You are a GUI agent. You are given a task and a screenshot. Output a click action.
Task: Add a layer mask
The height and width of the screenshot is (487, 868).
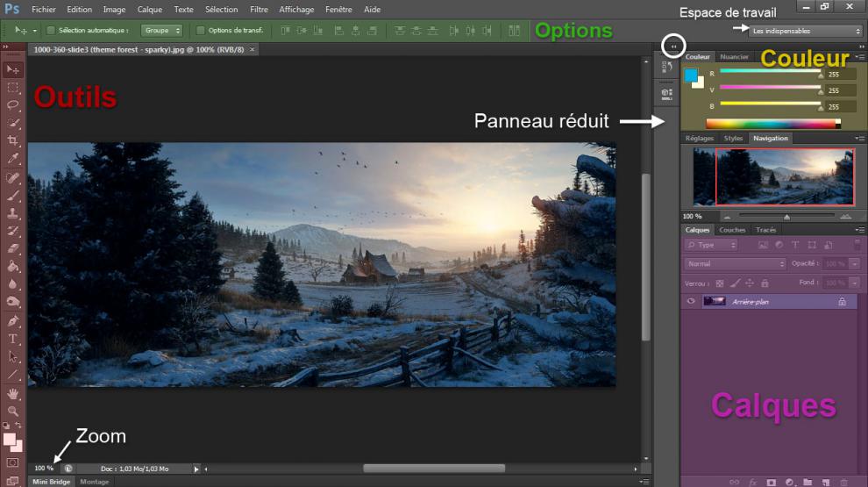[772, 483]
